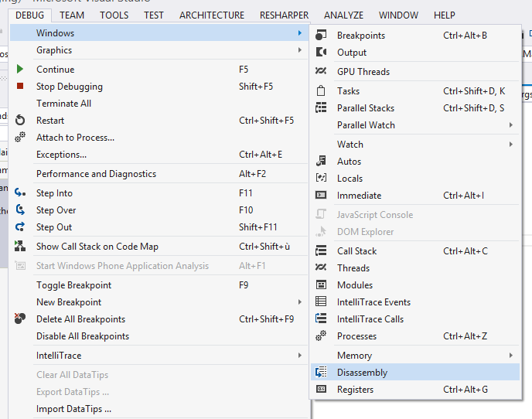Open the TOOLS menu

[x=114, y=15]
